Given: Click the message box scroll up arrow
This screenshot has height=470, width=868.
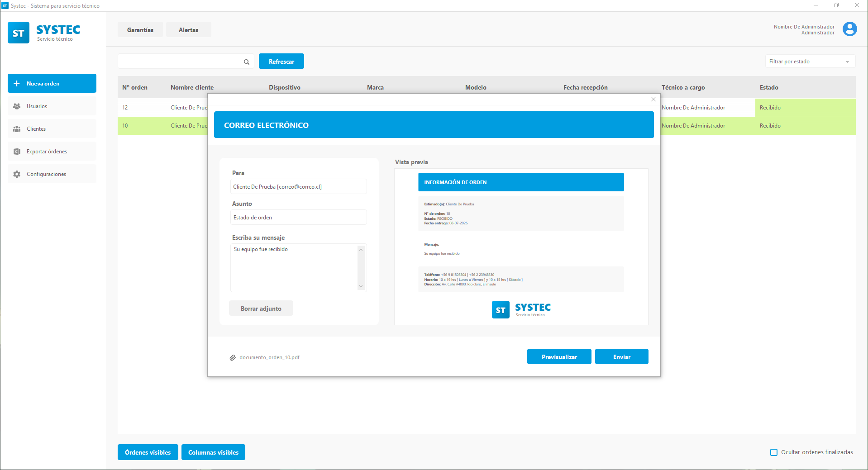Looking at the screenshot, I should [361, 249].
